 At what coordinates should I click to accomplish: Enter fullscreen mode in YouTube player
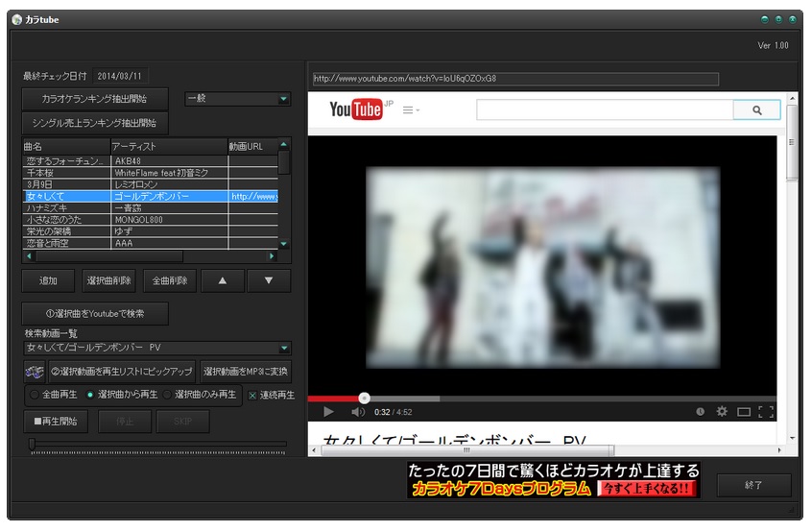765,412
